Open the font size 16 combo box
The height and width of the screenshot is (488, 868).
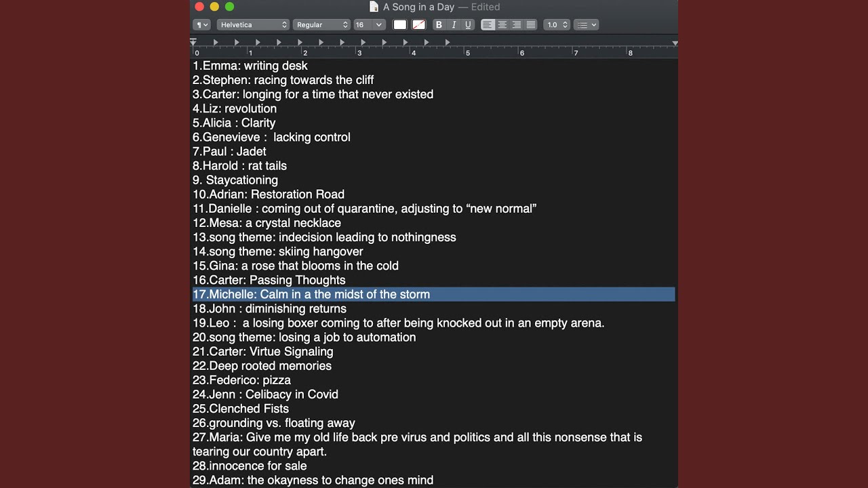pos(370,24)
